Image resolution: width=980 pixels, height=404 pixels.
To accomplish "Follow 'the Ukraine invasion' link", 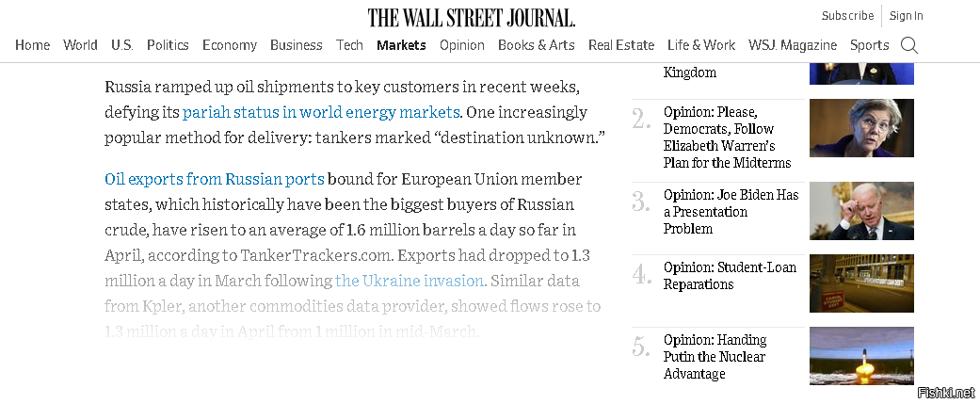I will [x=410, y=281].
